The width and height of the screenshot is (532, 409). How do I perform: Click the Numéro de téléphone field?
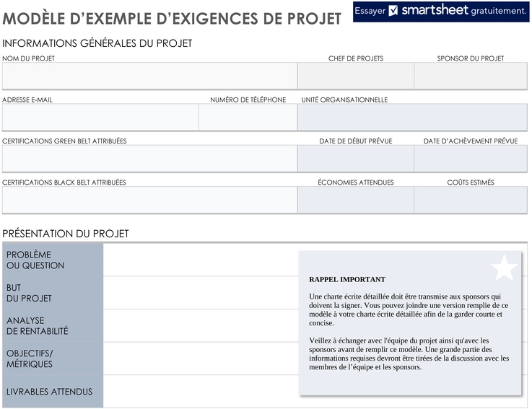tap(248, 117)
